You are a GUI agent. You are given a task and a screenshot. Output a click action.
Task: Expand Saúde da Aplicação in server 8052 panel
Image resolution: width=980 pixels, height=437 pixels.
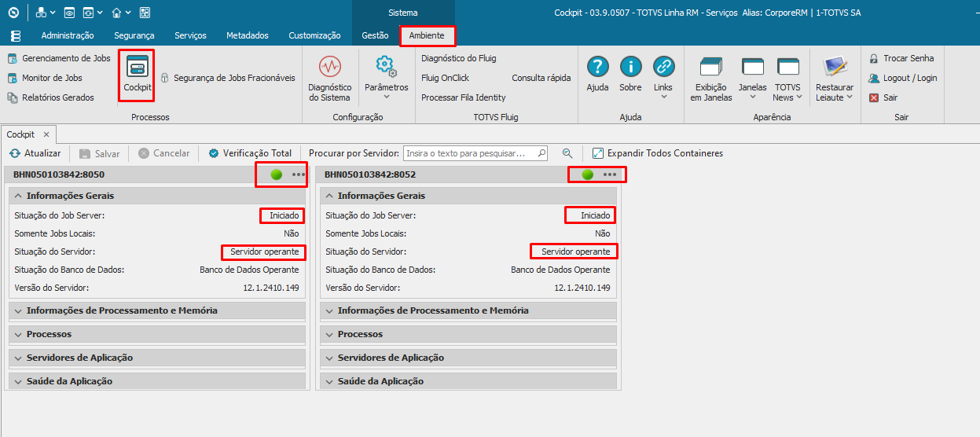tap(468, 381)
